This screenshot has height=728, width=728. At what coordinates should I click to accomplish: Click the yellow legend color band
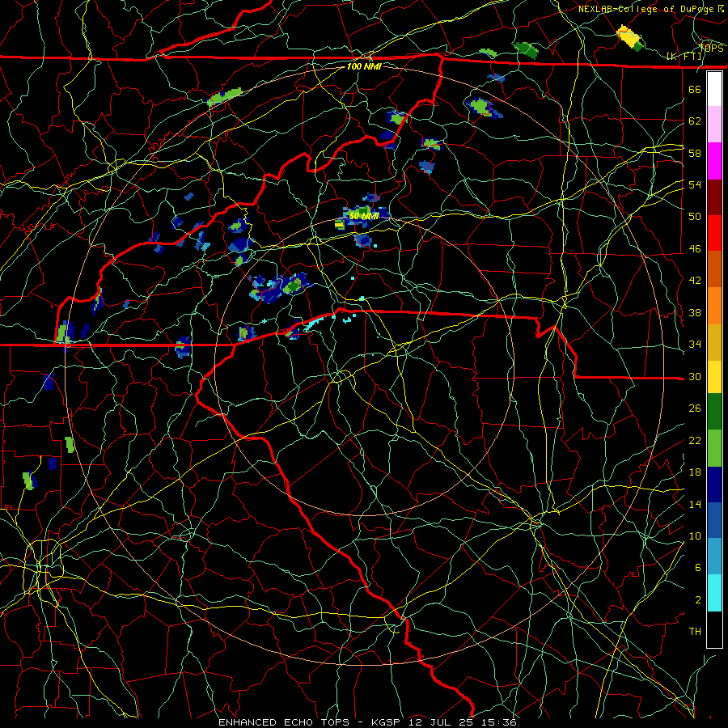pos(714,377)
